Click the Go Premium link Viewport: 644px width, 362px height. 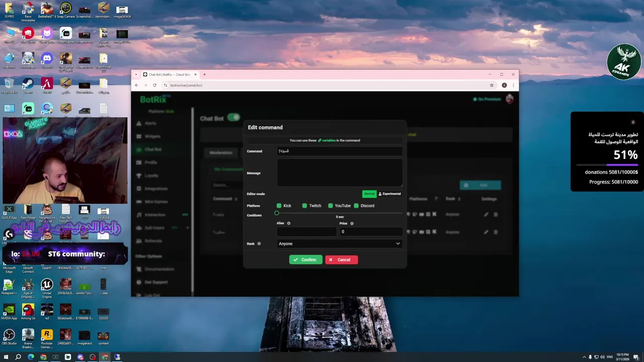click(x=487, y=99)
